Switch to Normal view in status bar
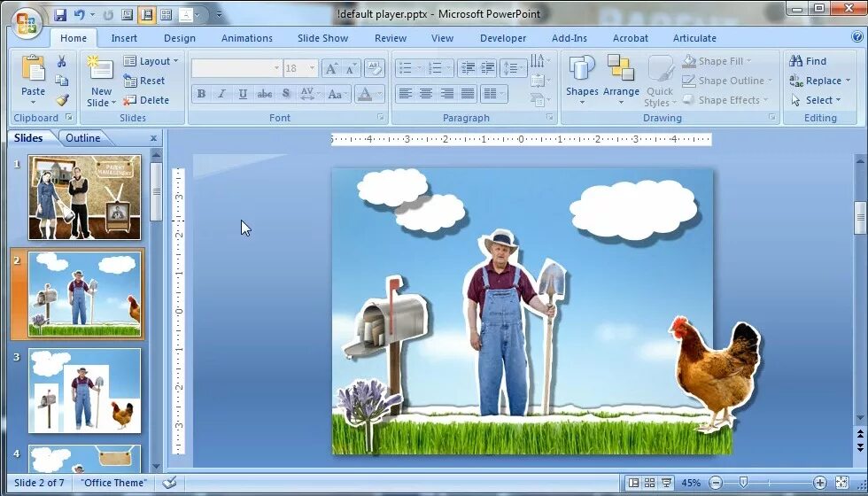Viewport: 868px width, 496px height. point(634,483)
